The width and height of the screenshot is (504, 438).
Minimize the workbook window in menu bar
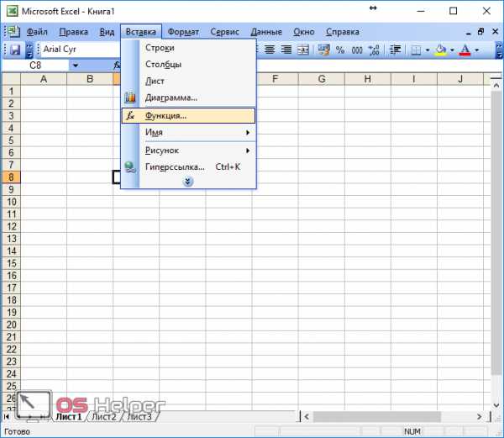coord(469,33)
